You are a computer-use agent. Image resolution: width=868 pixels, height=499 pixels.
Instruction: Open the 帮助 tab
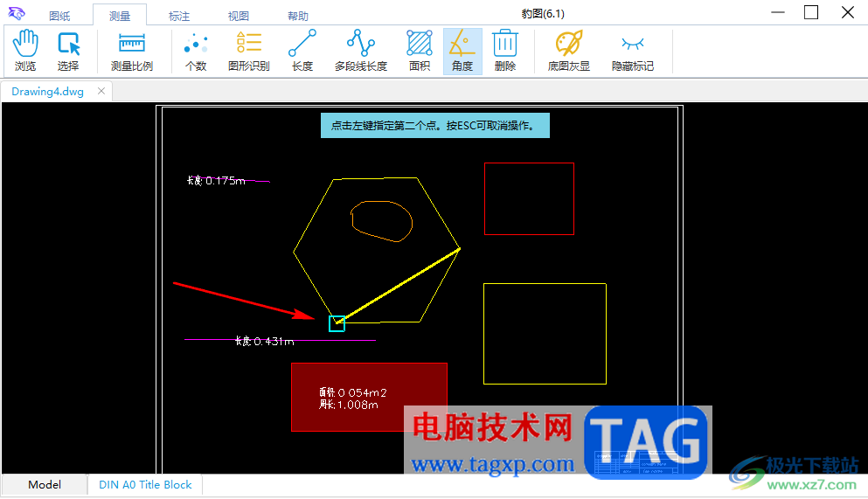pyautogui.click(x=298, y=16)
